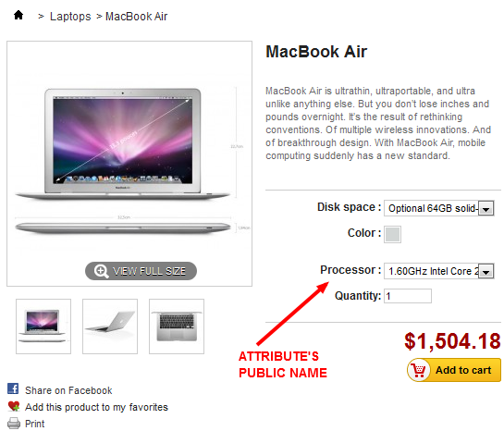Click Add this product to my favorites
Image resolution: width=504 pixels, height=431 pixels.
pyautogui.click(x=96, y=407)
